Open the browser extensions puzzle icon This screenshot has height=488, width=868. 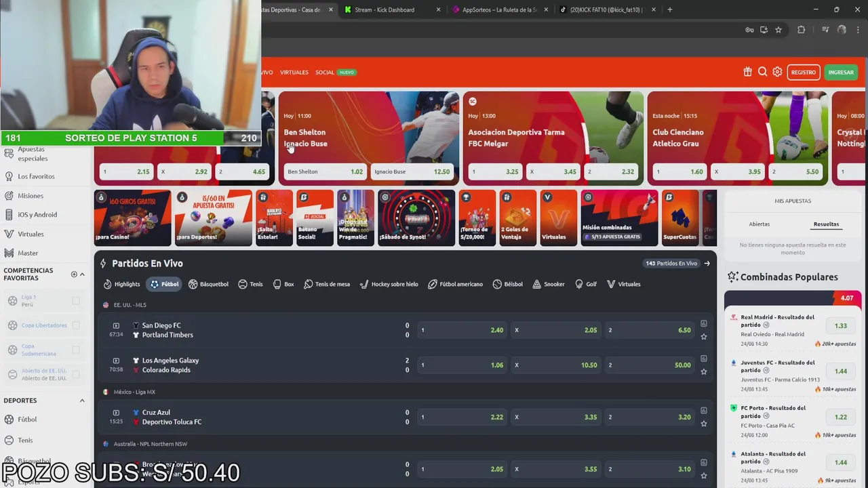click(801, 30)
